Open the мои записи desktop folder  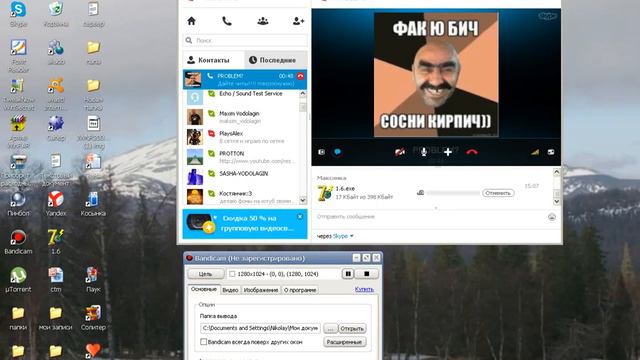click(56, 318)
